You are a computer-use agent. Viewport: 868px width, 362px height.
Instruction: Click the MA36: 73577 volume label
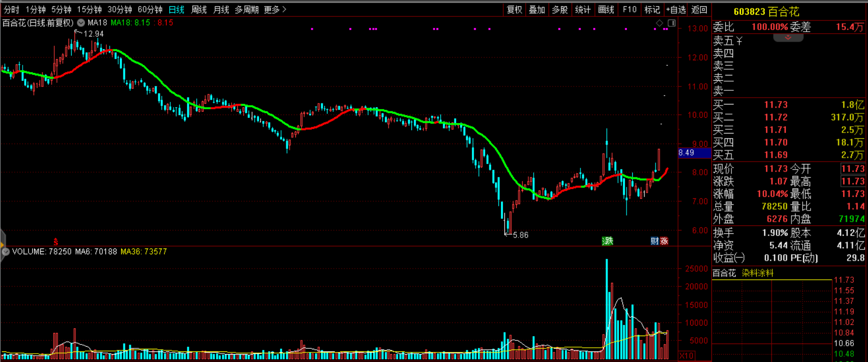pos(143,252)
